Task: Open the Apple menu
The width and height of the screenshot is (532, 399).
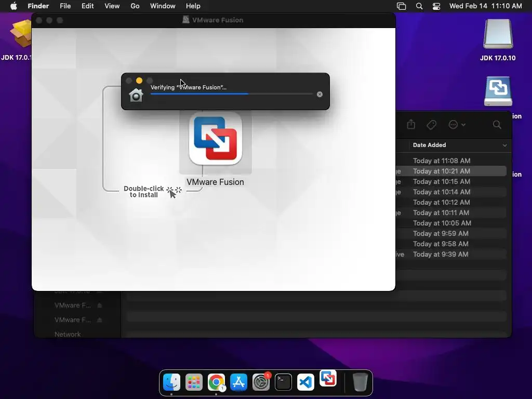Action: [x=14, y=6]
